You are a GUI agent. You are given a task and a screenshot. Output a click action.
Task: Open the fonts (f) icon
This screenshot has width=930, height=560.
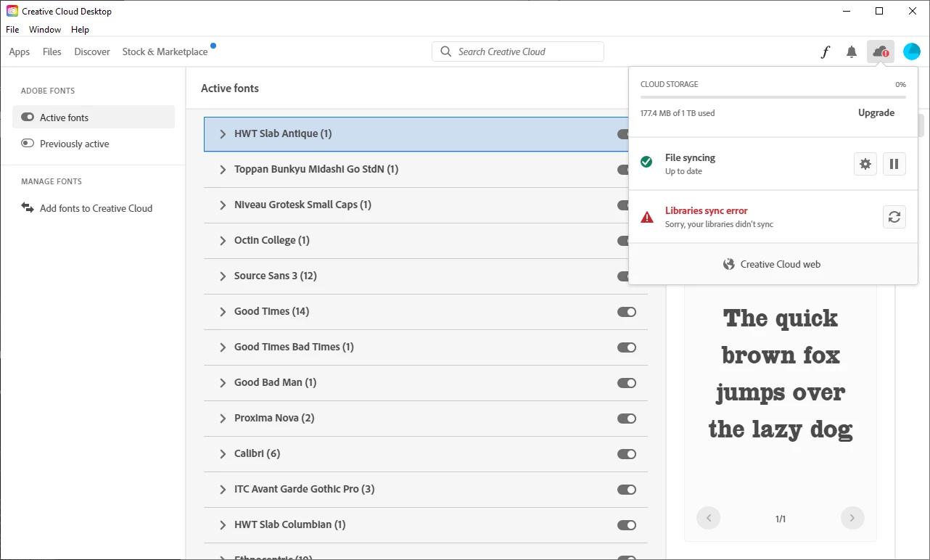pyautogui.click(x=825, y=52)
